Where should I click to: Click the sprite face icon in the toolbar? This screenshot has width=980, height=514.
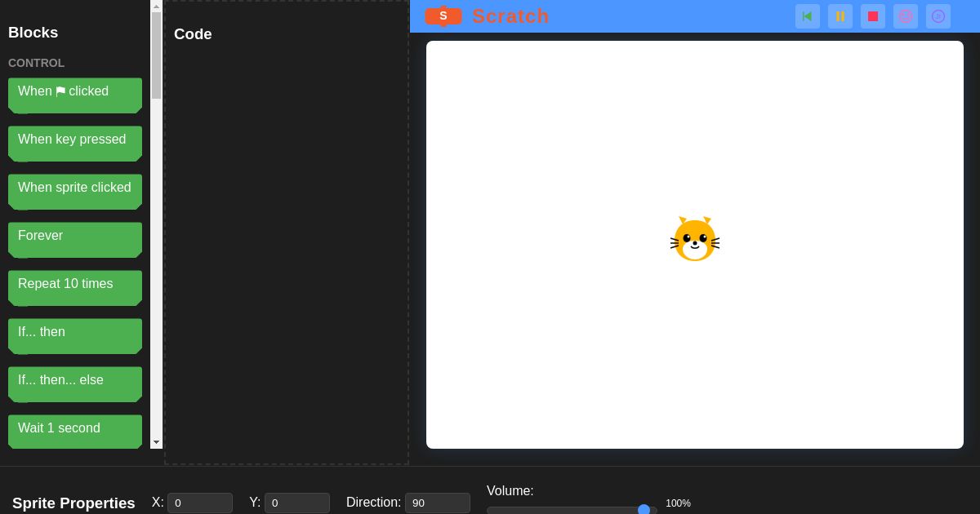pos(906,16)
